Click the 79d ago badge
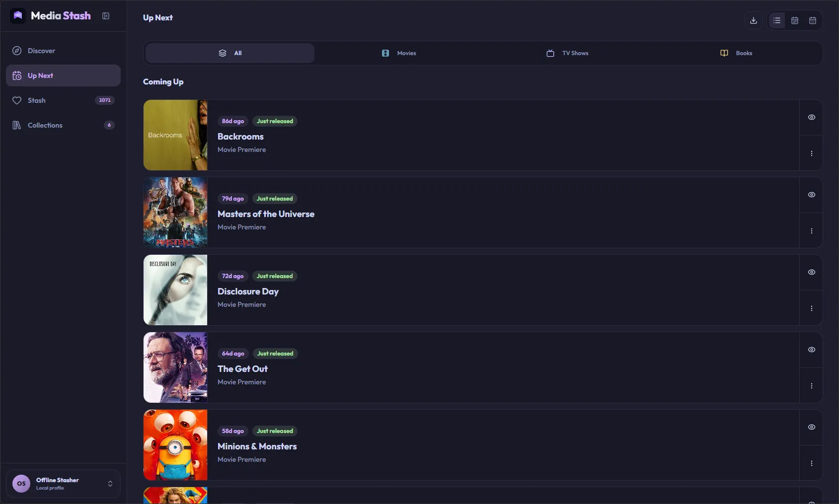The height and width of the screenshot is (504, 839). tap(233, 199)
